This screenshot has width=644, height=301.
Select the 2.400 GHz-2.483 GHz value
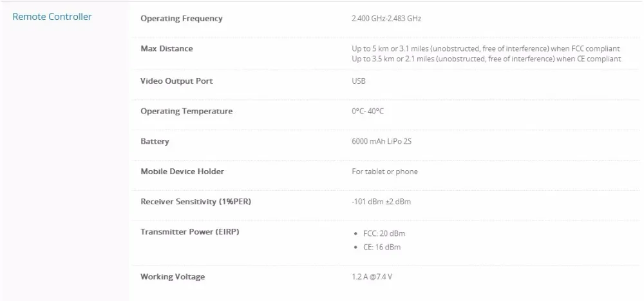pos(386,19)
